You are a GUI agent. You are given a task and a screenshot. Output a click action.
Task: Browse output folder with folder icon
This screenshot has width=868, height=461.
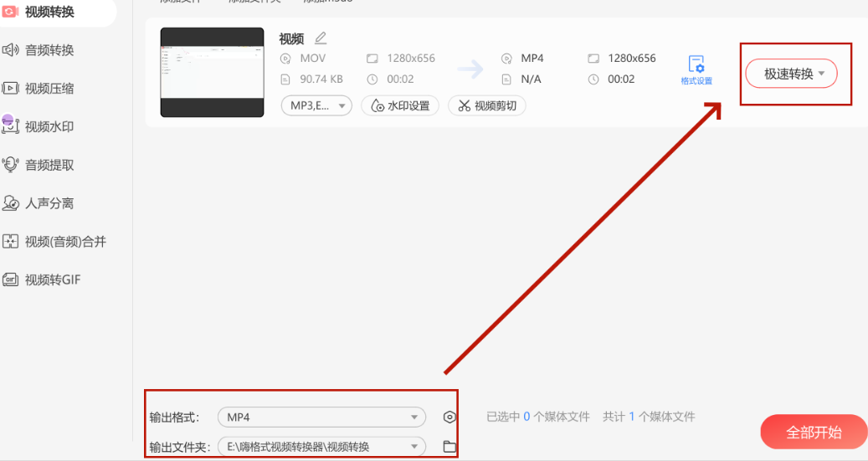coord(449,447)
